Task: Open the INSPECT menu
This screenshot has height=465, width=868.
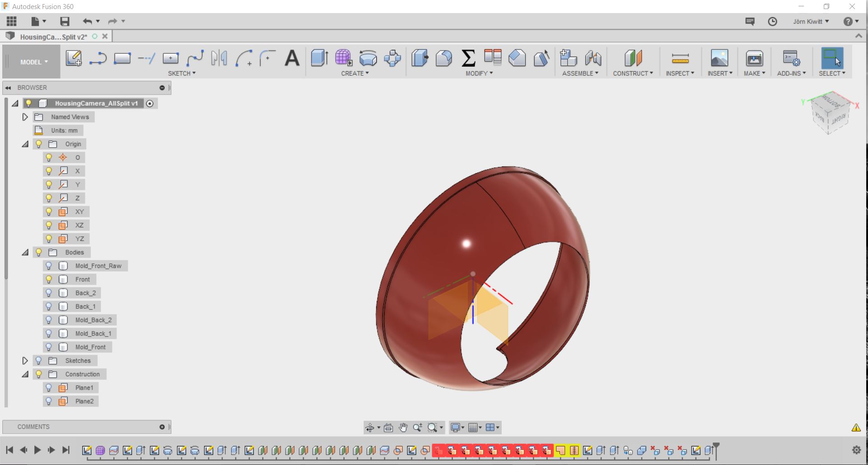Action: (680, 73)
